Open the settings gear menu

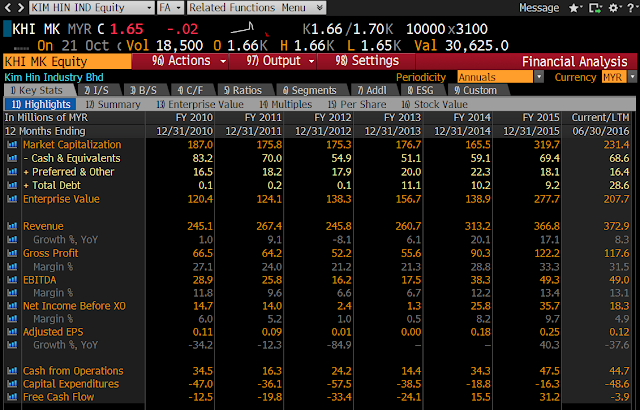(x=613, y=8)
